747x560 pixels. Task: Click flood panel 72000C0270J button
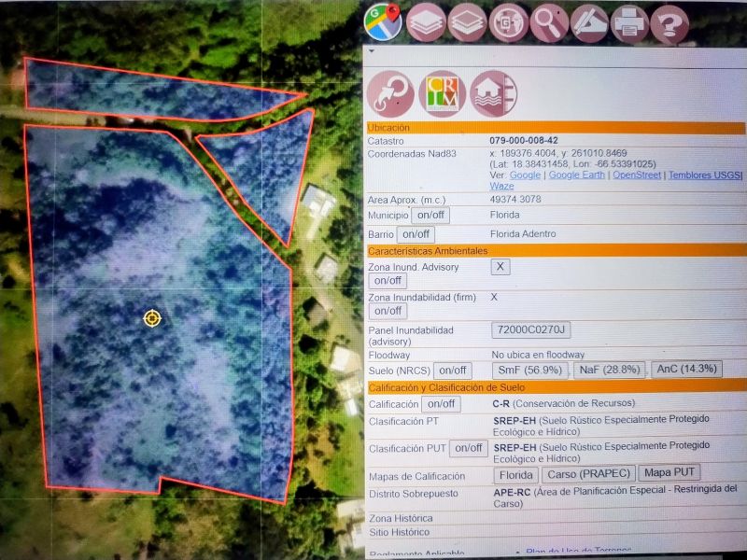pos(530,329)
